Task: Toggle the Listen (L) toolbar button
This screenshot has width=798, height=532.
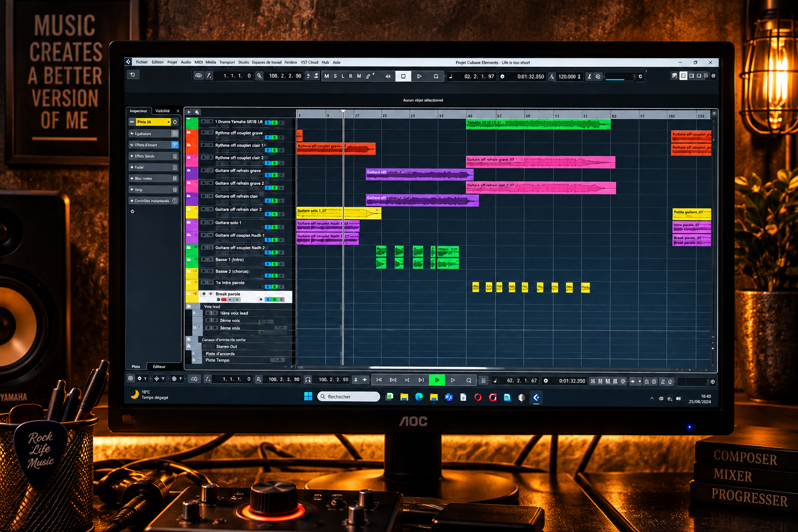Action: (x=343, y=76)
